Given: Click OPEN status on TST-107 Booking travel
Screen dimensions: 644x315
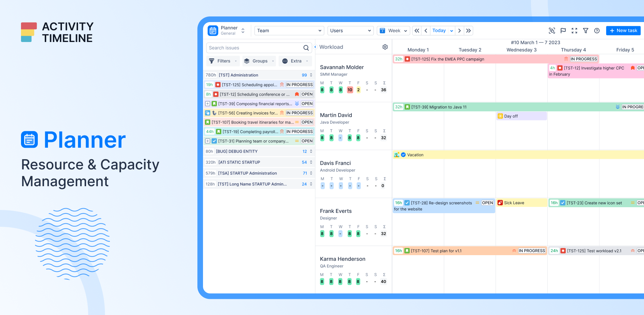Looking at the screenshot, I should click(x=307, y=122).
